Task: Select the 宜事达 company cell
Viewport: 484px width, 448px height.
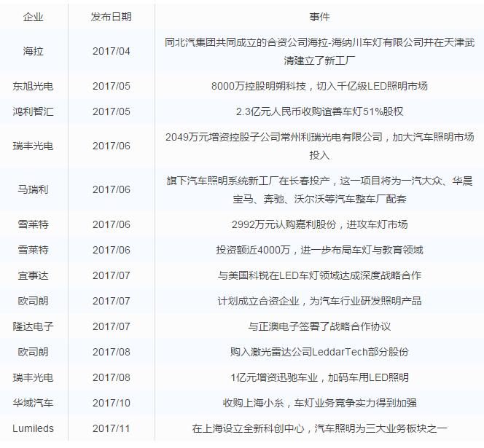Action: (33, 275)
